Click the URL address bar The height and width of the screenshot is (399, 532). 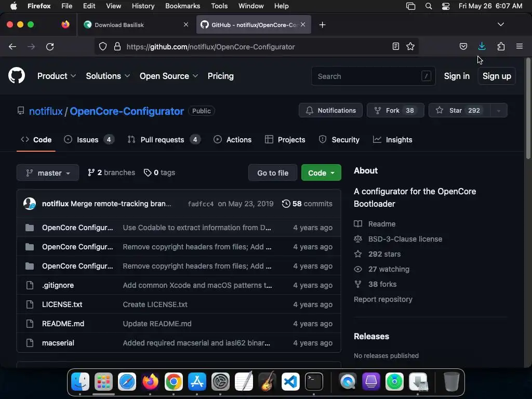[x=256, y=46]
